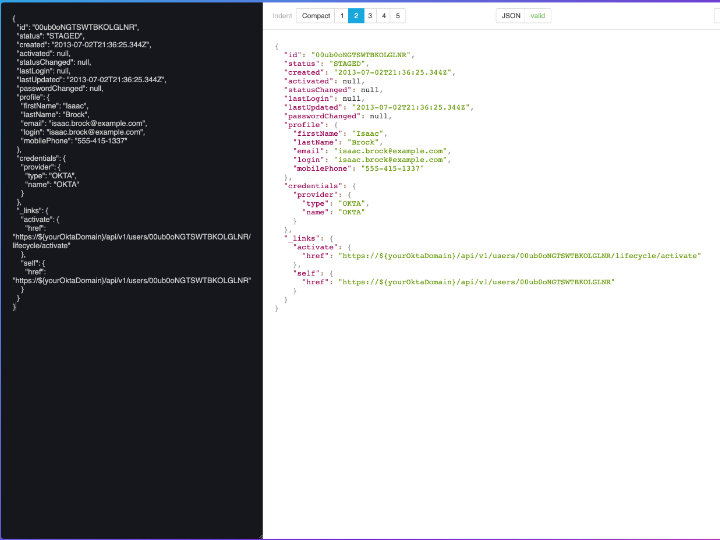The height and width of the screenshot is (540, 720).
Task: Click the email value in formatted output
Action: click(390, 151)
